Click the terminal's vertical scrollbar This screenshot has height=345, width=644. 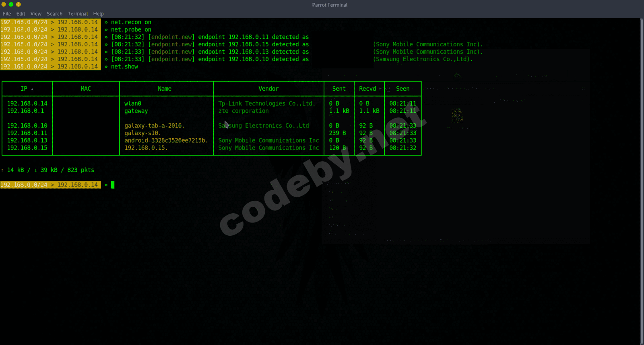[642, 181]
